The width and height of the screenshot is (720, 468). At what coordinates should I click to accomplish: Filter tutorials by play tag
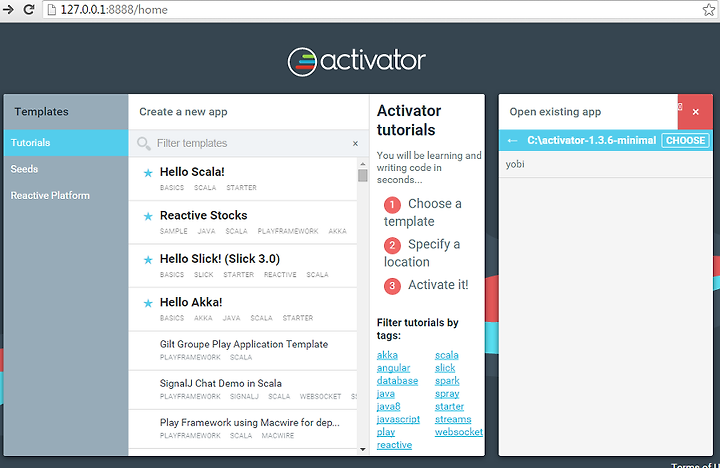pos(386,432)
